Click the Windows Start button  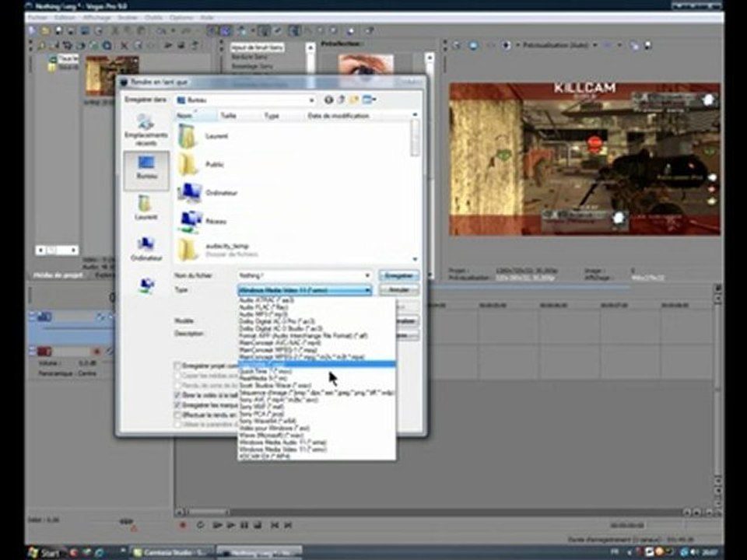46,552
